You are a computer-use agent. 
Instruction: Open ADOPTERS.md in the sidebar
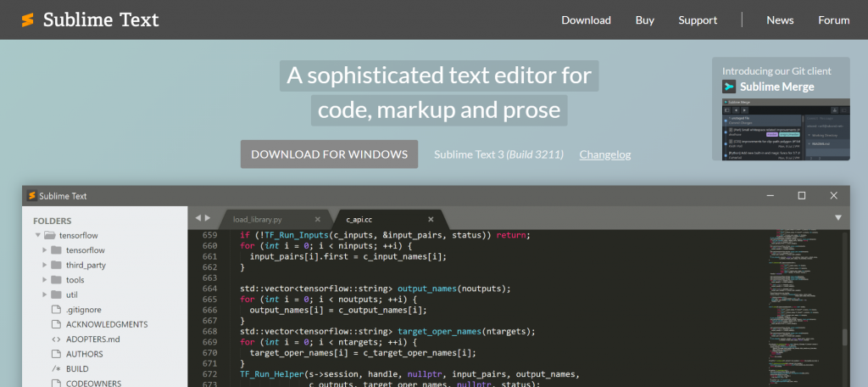tap(93, 339)
